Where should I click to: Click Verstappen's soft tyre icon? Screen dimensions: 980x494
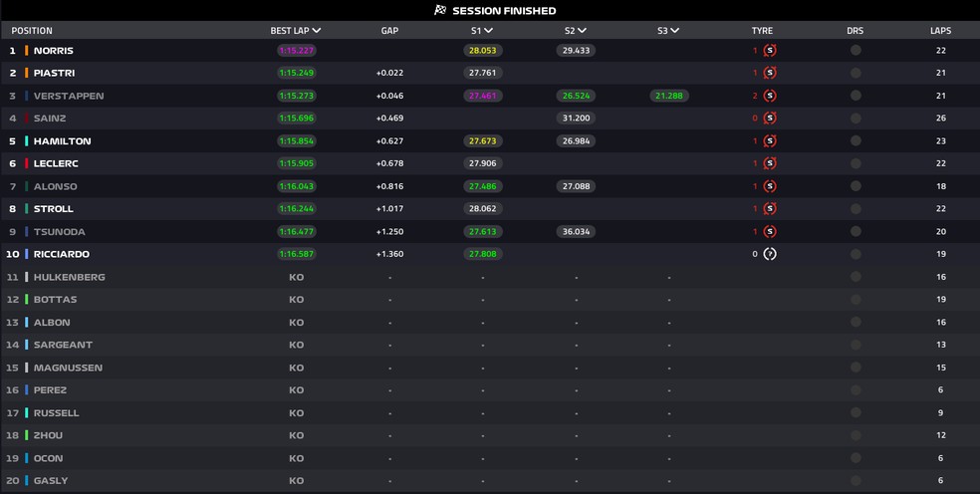769,97
